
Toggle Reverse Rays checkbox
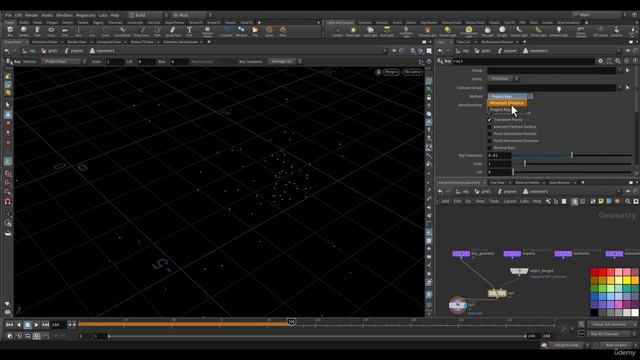point(490,148)
